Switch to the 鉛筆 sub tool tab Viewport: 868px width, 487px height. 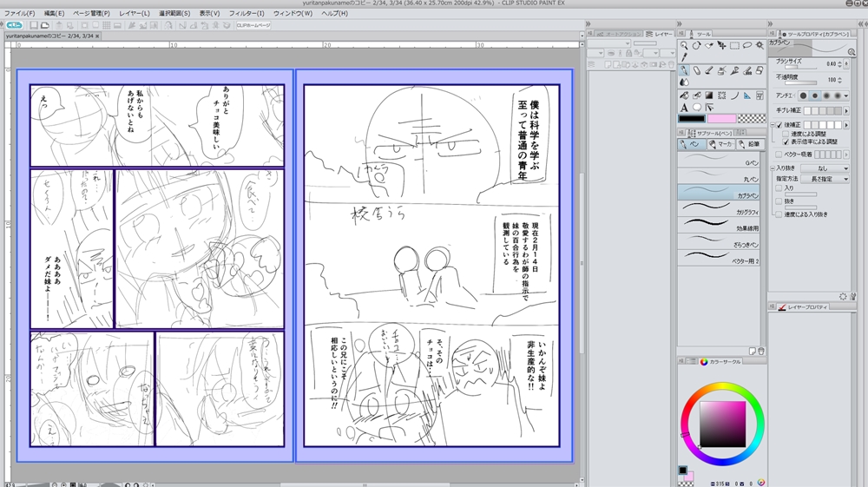tap(750, 144)
